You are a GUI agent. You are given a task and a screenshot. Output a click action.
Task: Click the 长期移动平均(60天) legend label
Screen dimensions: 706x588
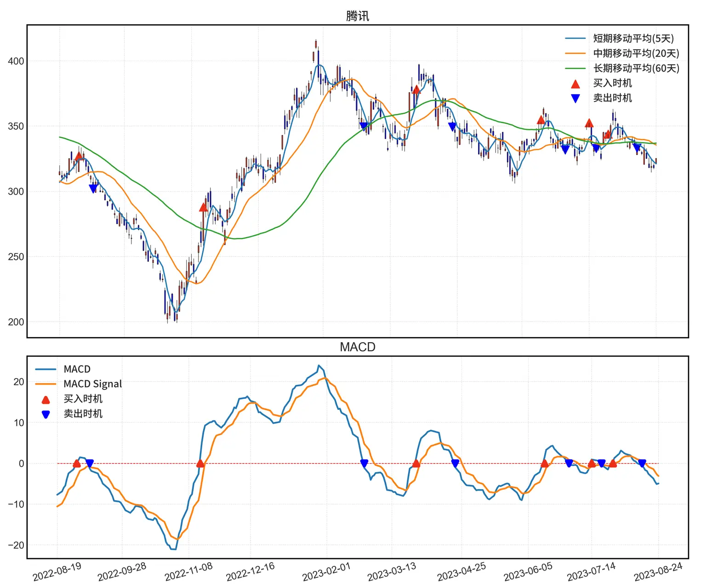(x=636, y=68)
